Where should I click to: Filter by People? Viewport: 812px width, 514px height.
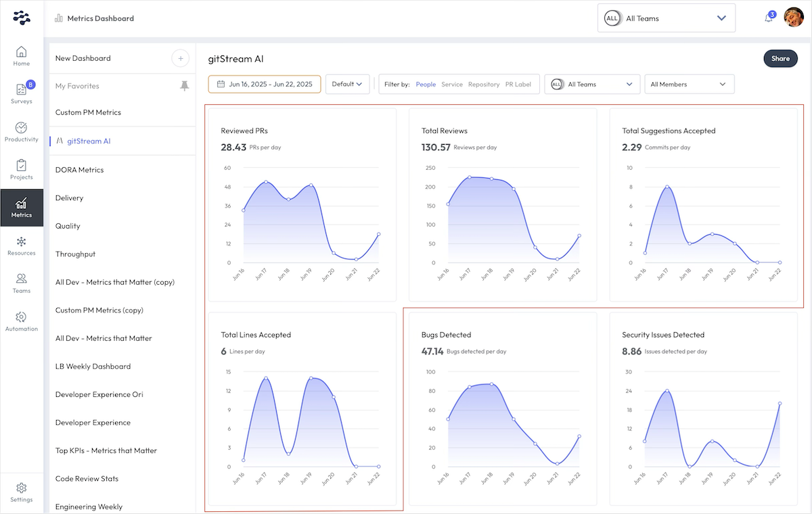click(426, 85)
